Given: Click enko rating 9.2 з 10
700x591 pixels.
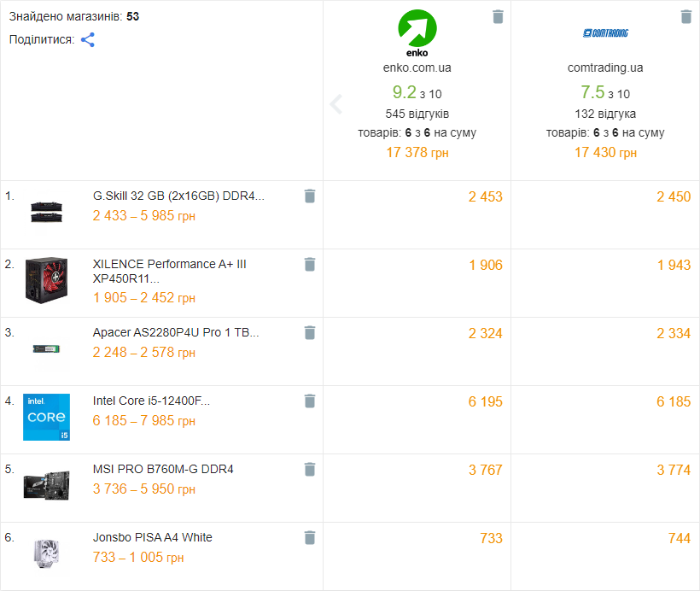Looking at the screenshot, I should tap(417, 93).
